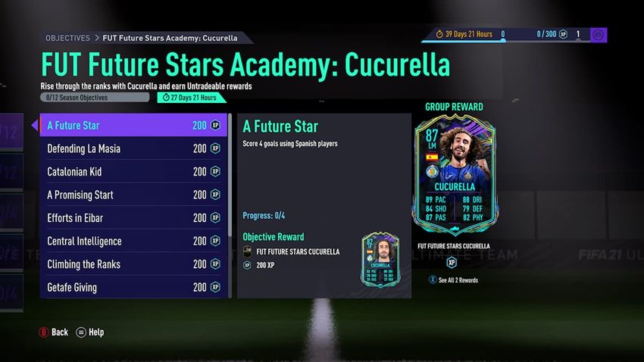This screenshot has height=362, width=644.
Task: Click the XP icon beside A Future Star
Action: (x=215, y=125)
